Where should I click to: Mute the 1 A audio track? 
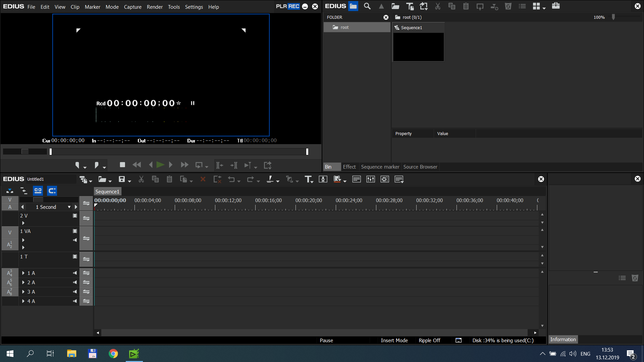(x=75, y=273)
